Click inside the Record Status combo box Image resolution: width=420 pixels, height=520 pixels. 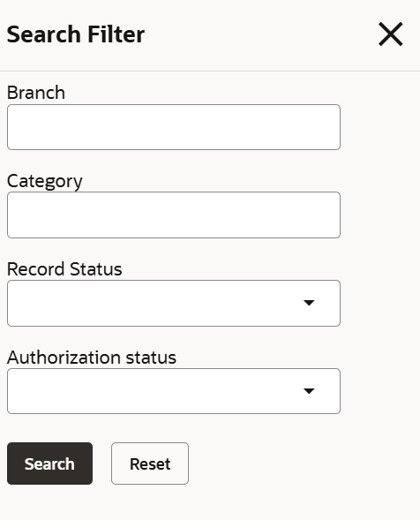[174, 303]
